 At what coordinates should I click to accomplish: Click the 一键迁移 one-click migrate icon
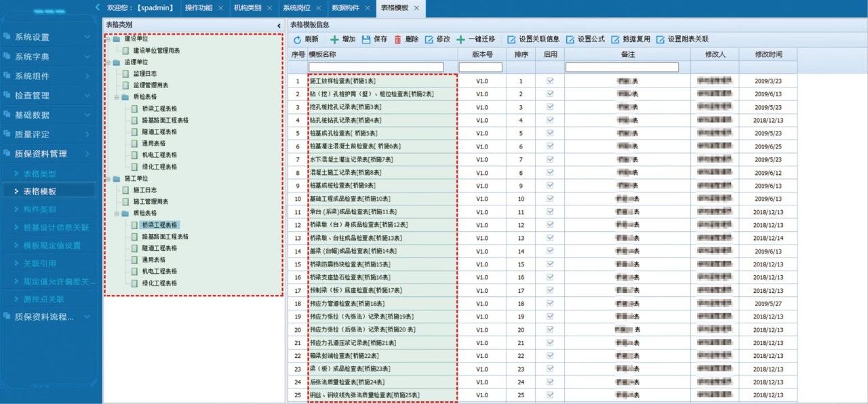click(x=461, y=39)
